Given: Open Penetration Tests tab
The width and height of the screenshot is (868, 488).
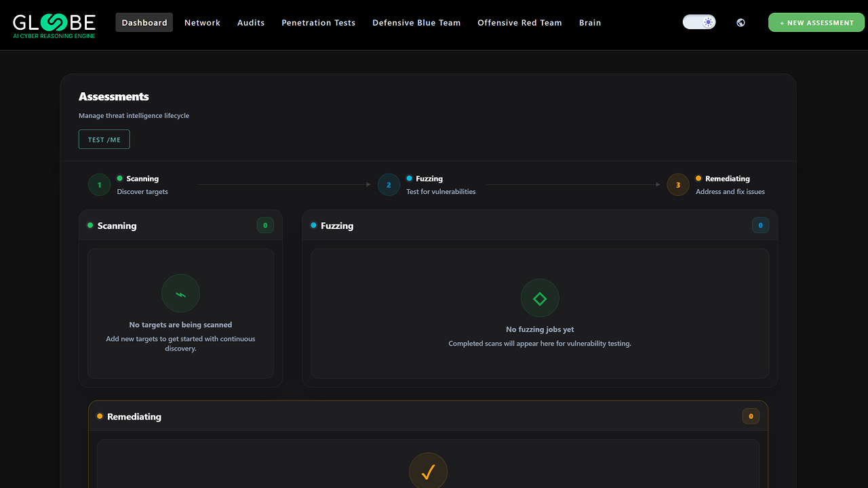Looking at the screenshot, I should pos(319,22).
